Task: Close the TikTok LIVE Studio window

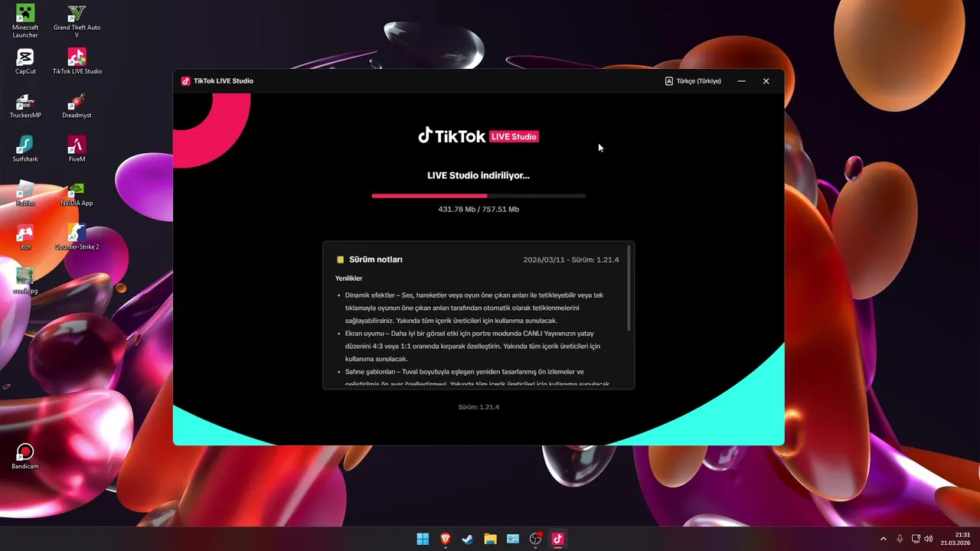Action: (766, 81)
